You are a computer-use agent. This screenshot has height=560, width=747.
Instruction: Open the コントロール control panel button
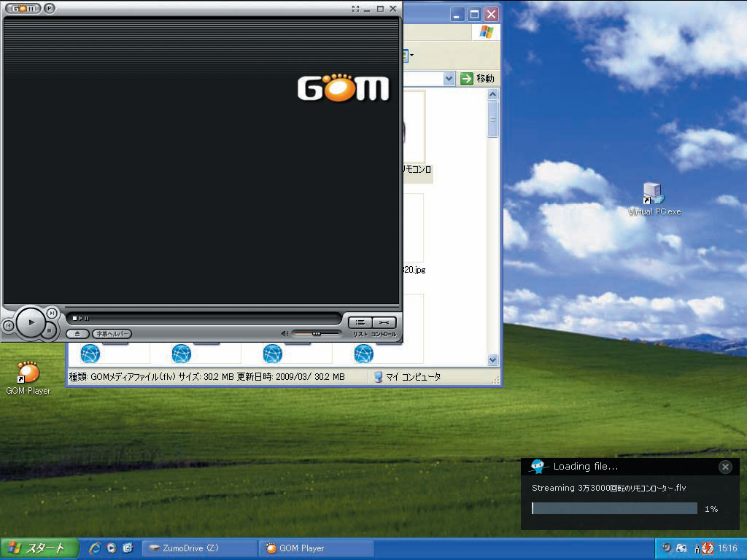click(384, 322)
